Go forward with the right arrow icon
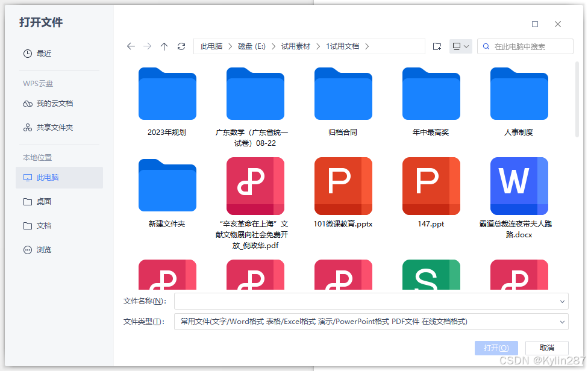 coord(148,46)
